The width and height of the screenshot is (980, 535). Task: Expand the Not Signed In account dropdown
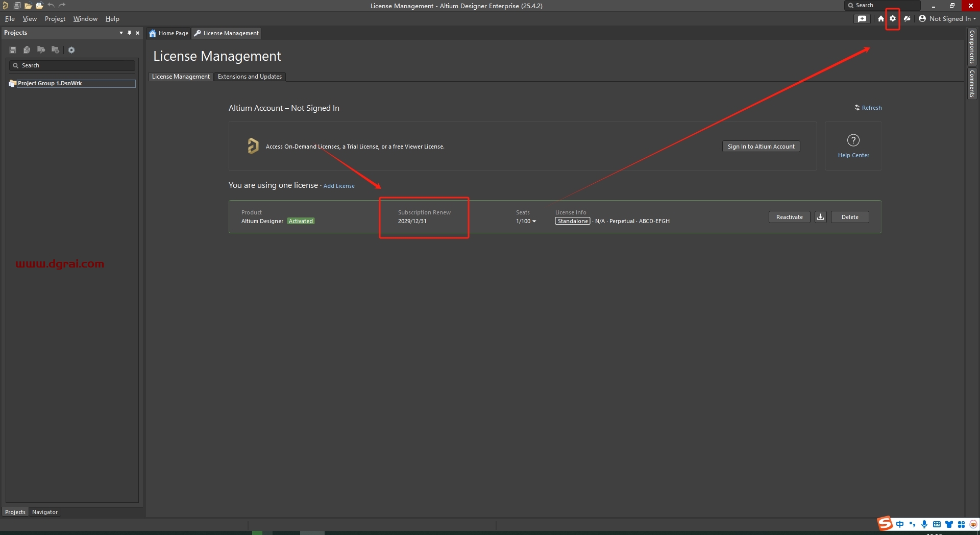point(947,18)
